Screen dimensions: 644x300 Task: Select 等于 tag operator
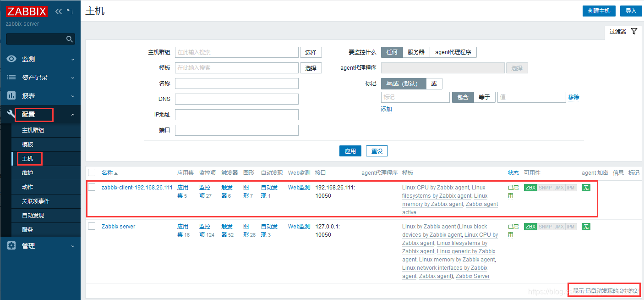pyautogui.click(x=484, y=97)
